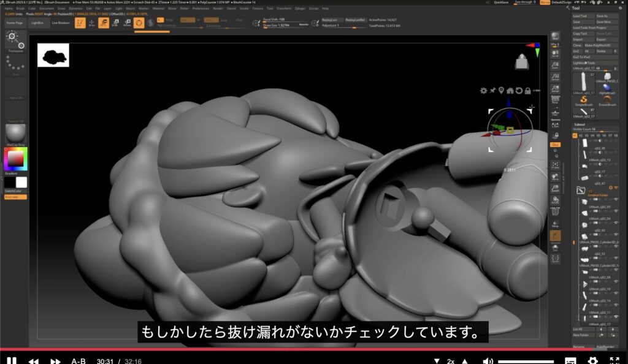Select the Scroll canvas icon

(555, 53)
